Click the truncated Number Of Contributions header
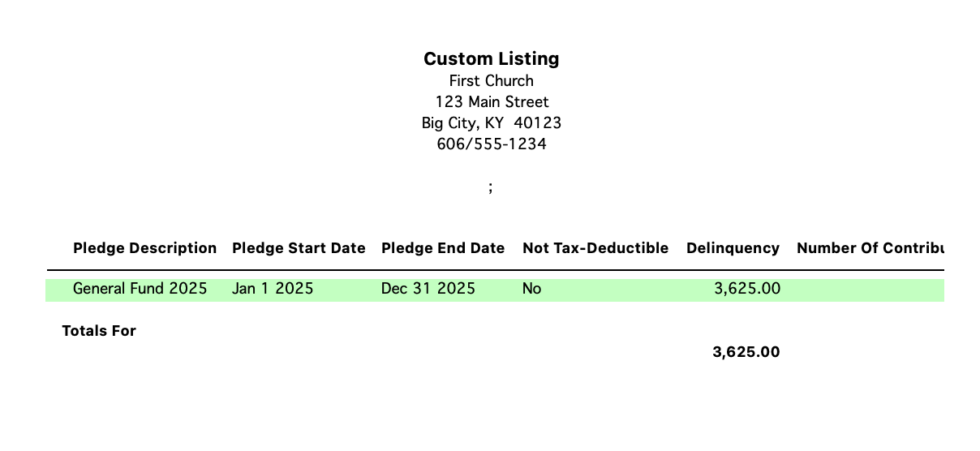The height and width of the screenshot is (451, 980). click(x=870, y=248)
